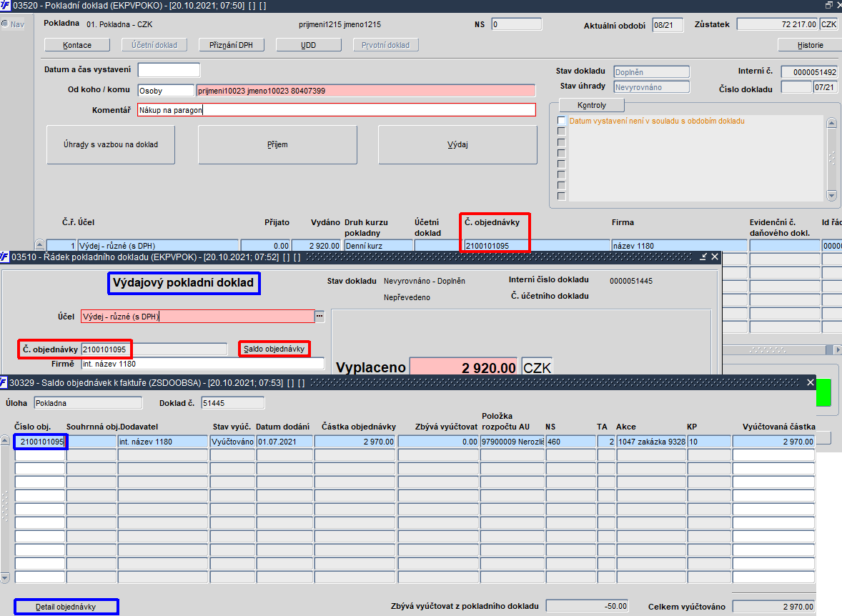The height and width of the screenshot is (616, 842).
Task: Click the Komentář input field
Action: [337, 110]
